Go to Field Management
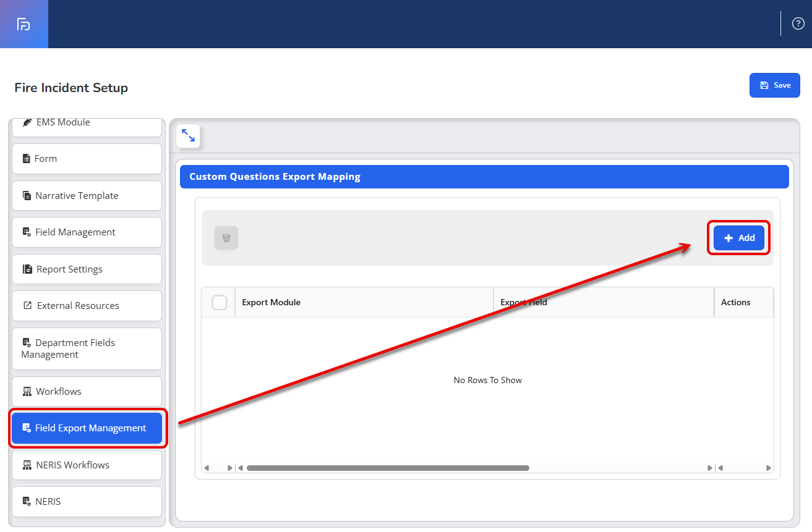The height and width of the screenshot is (532, 812). (87, 232)
